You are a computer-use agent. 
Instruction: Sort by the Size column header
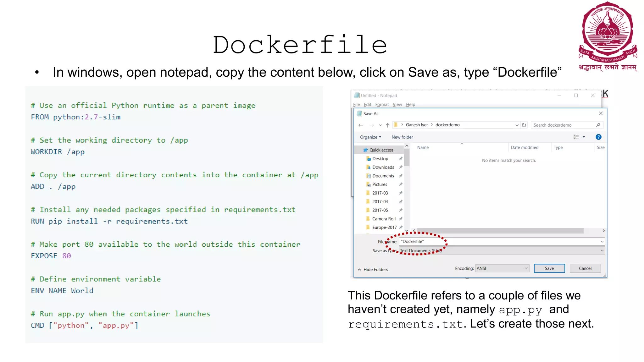click(600, 147)
